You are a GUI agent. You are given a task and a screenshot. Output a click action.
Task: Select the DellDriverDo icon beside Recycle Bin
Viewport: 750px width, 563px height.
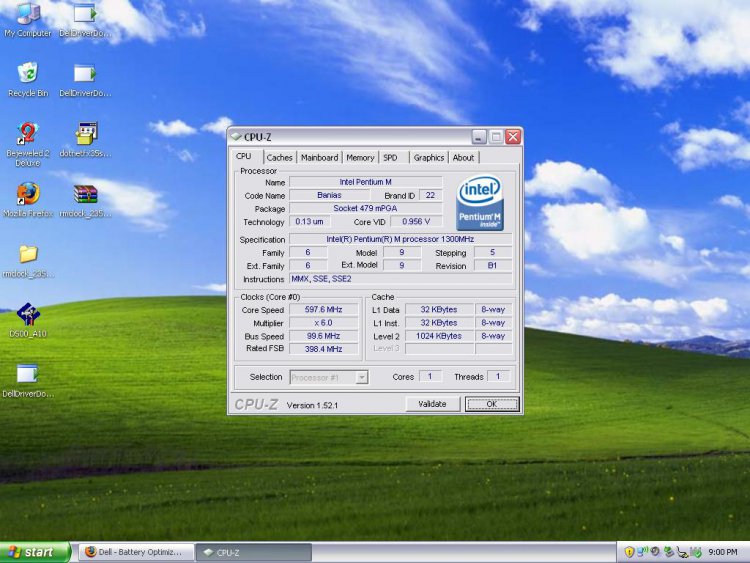pyautogui.click(x=85, y=80)
